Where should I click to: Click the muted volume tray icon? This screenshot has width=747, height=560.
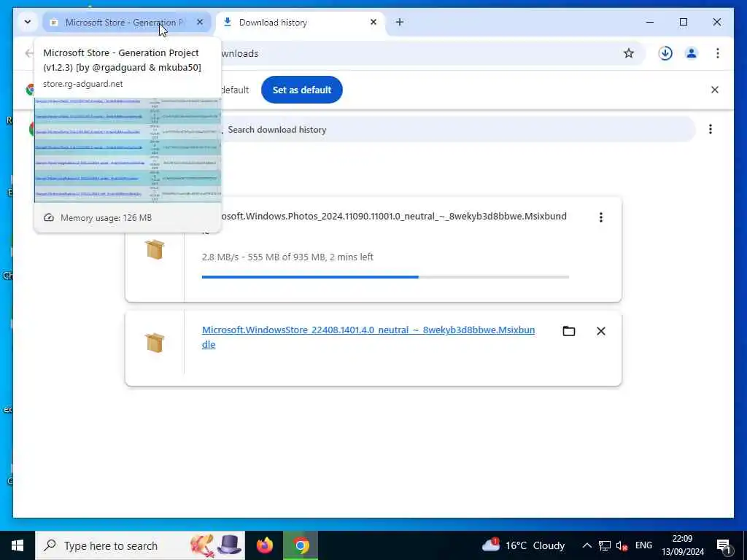coord(622,545)
